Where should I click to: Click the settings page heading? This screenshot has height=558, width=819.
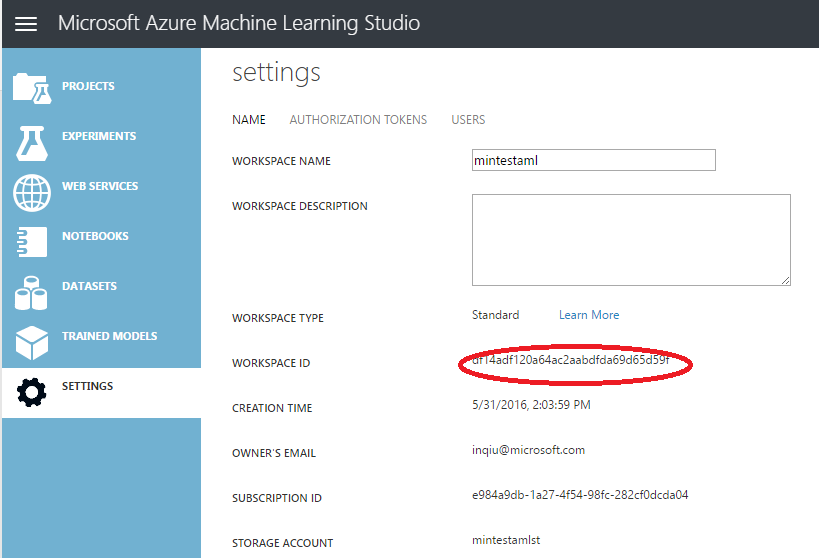point(276,73)
